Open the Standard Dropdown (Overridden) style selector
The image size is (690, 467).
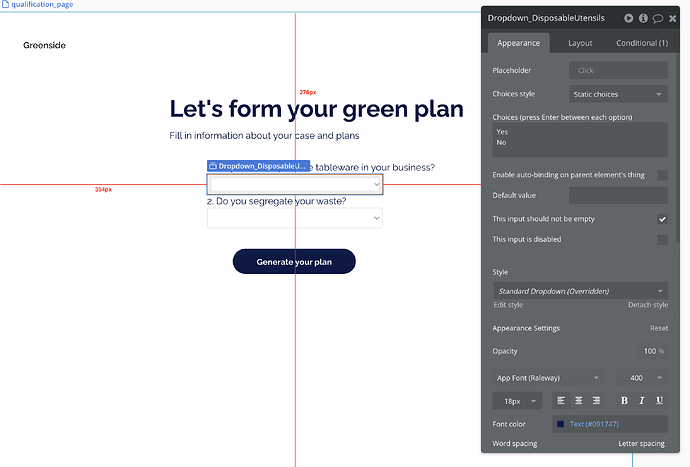(580, 291)
